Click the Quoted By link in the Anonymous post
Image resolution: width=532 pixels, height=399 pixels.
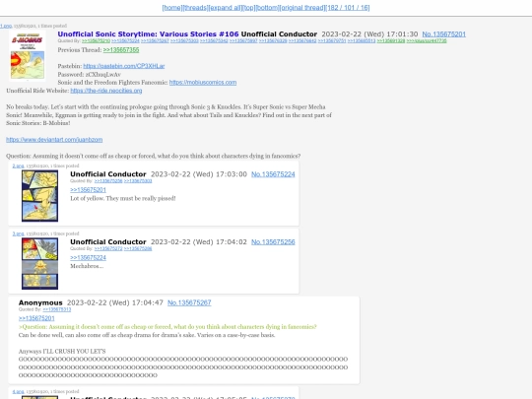click(x=57, y=309)
